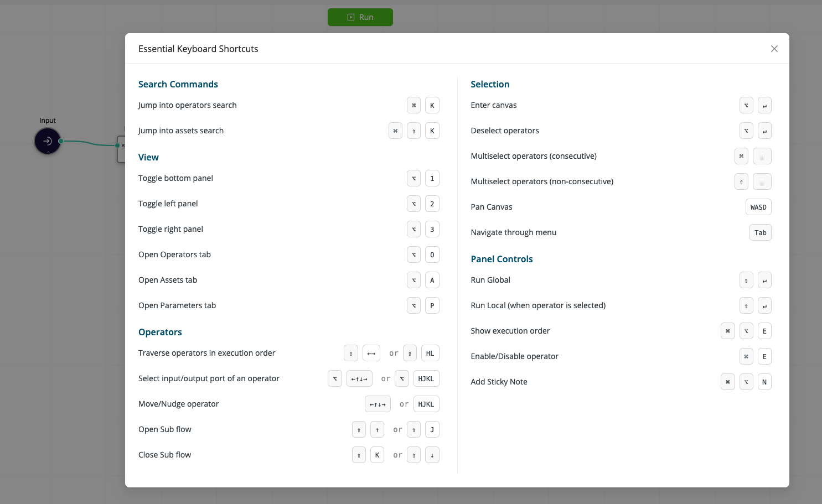Click the arrow-keys badge beside Move/Nudge operator
This screenshot has height=504, width=822.
click(x=378, y=404)
